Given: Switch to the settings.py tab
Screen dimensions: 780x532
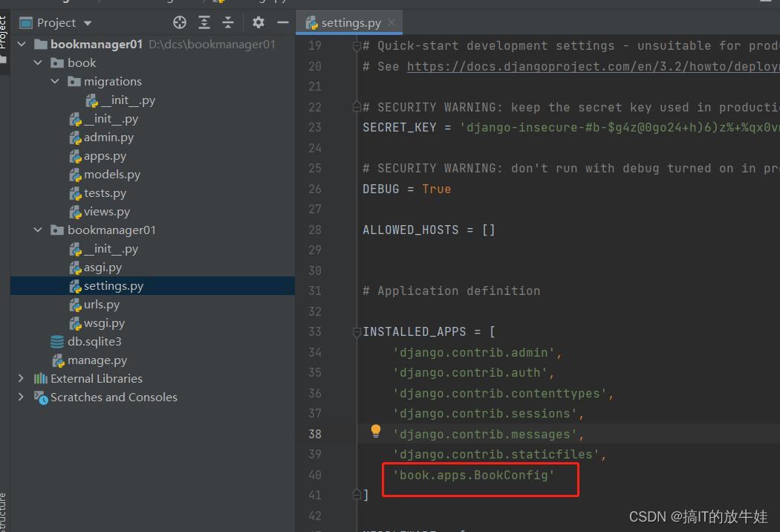Looking at the screenshot, I should [x=351, y=23].
